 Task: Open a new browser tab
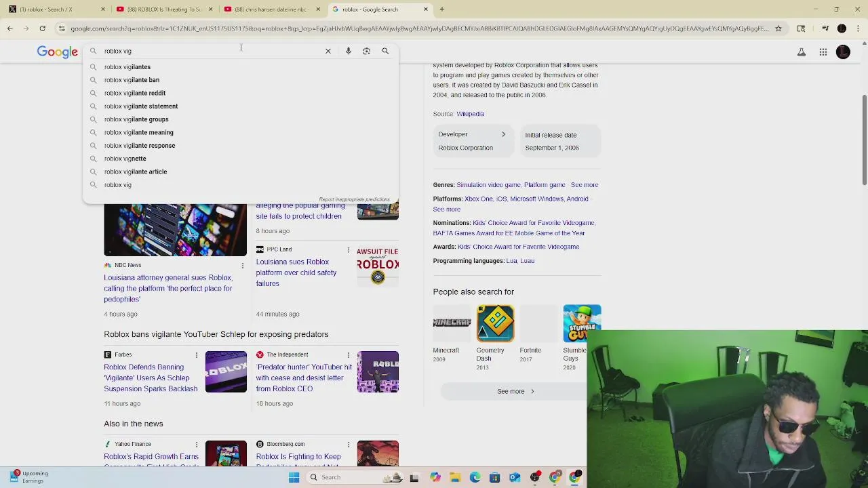pos(442,9)
